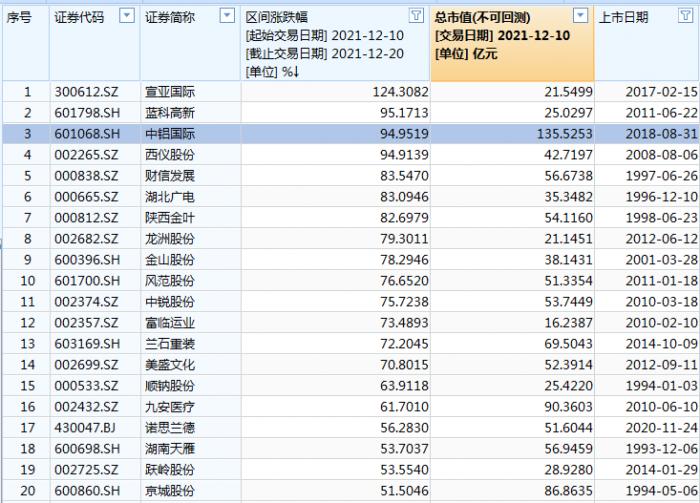Select the stock name 财信发展
Viewport: 700px width, 503px height.
(x=170, y=176)
